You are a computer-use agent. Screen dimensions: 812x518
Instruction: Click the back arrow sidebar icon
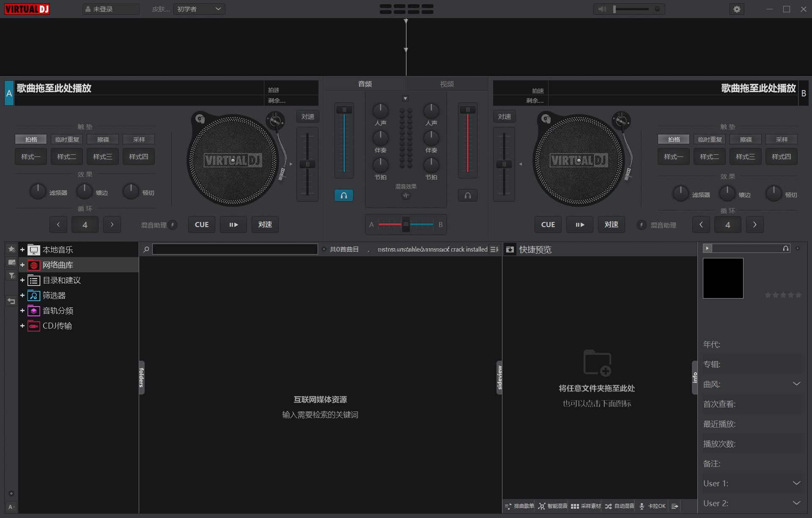tap(12, 301)
